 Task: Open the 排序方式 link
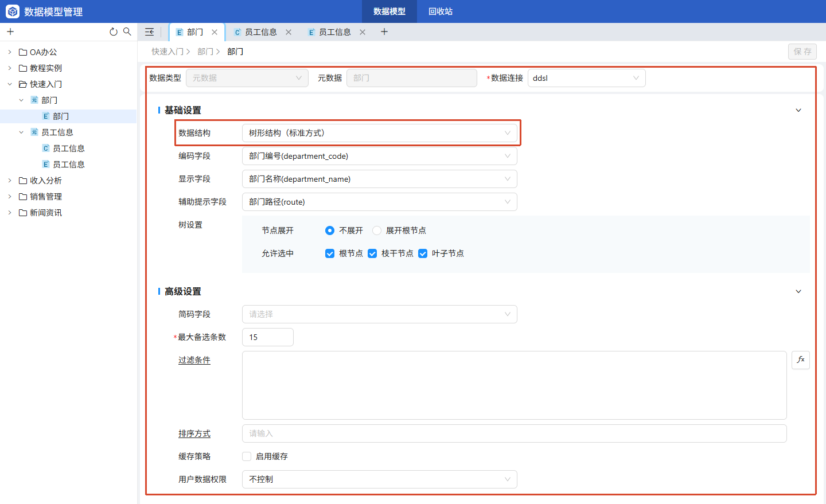[194, 433]
